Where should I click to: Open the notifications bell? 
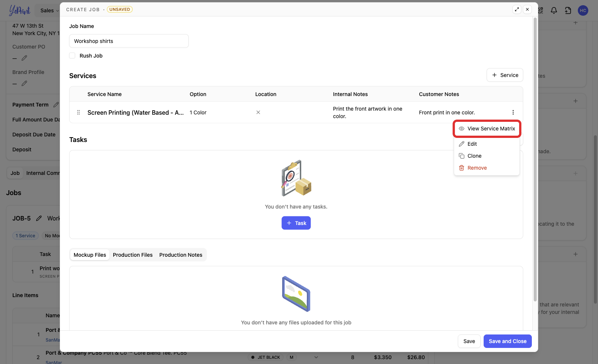[554, 10]
